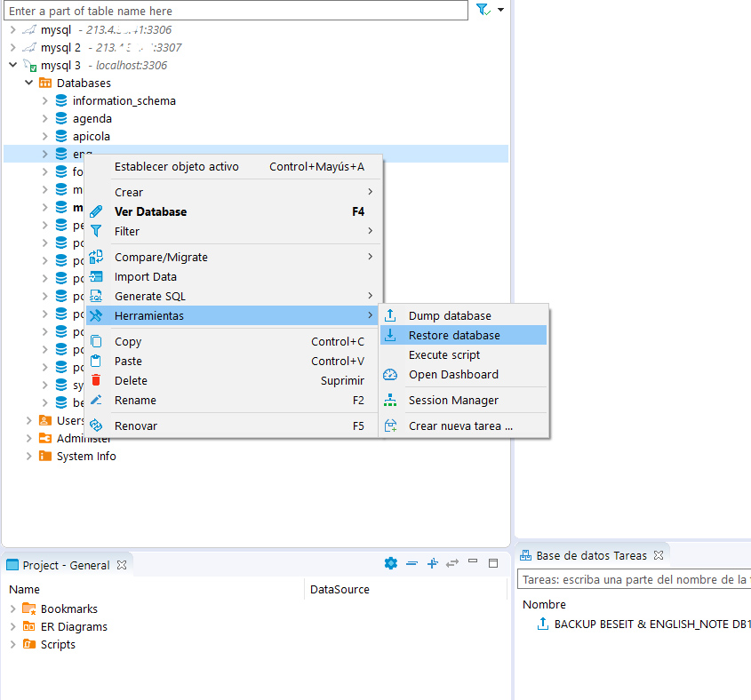Click the Dump database upload icon
The image size is (751, 700).
tap(390, 315)
